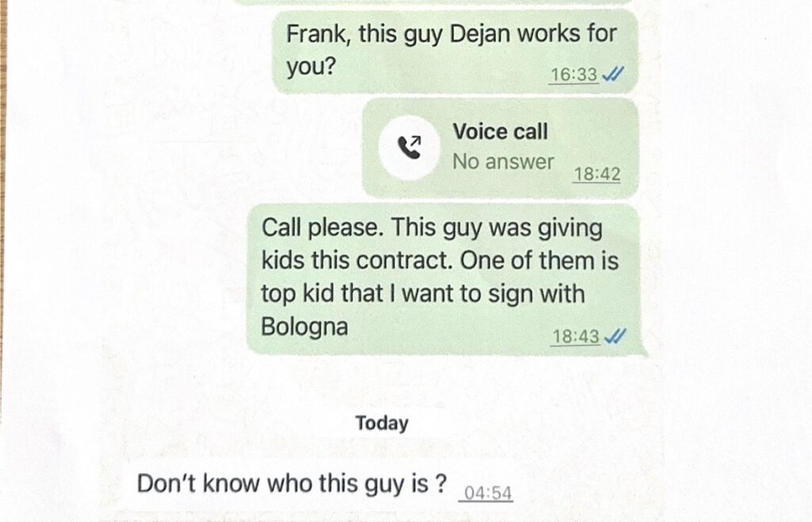Select the 'No answer' call status text
Screen dimensions: 812x522
[x=503, y=162]
